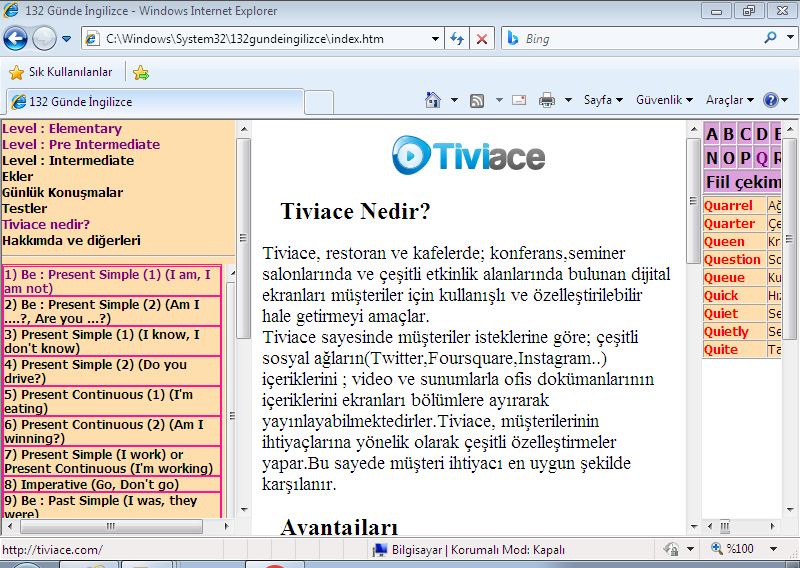800x568 pixels.
Task: Select letter D in dictionary index
Action: 762,134
